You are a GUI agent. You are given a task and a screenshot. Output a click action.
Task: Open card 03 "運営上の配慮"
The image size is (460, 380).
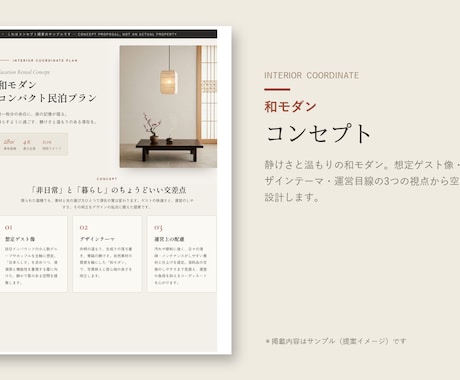click(182, 254)
